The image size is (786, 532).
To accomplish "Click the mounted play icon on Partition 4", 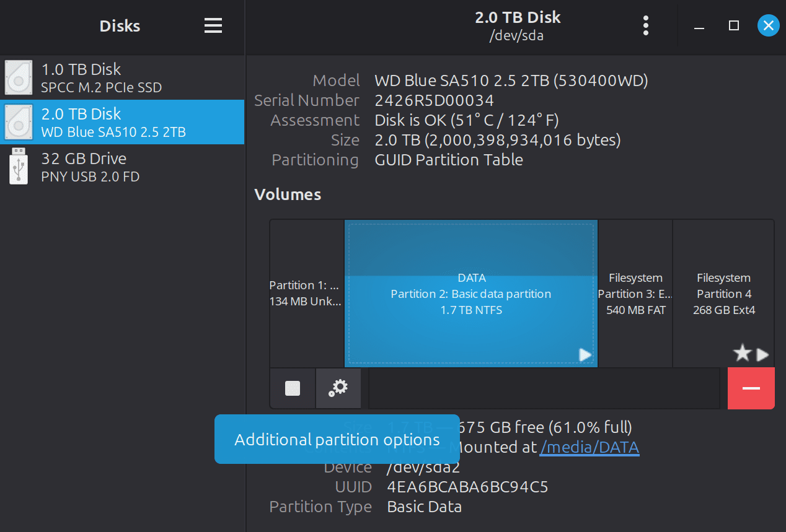I will (x=763, y=354).
